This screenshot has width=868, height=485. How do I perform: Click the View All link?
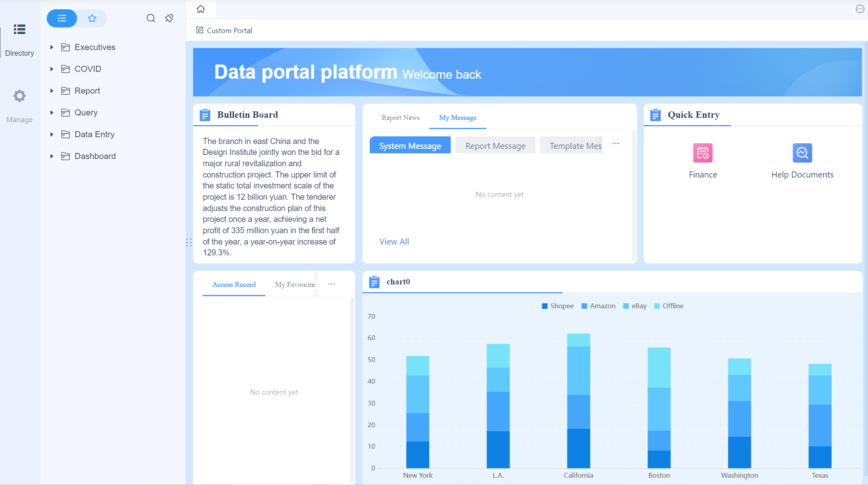point(394,241)
